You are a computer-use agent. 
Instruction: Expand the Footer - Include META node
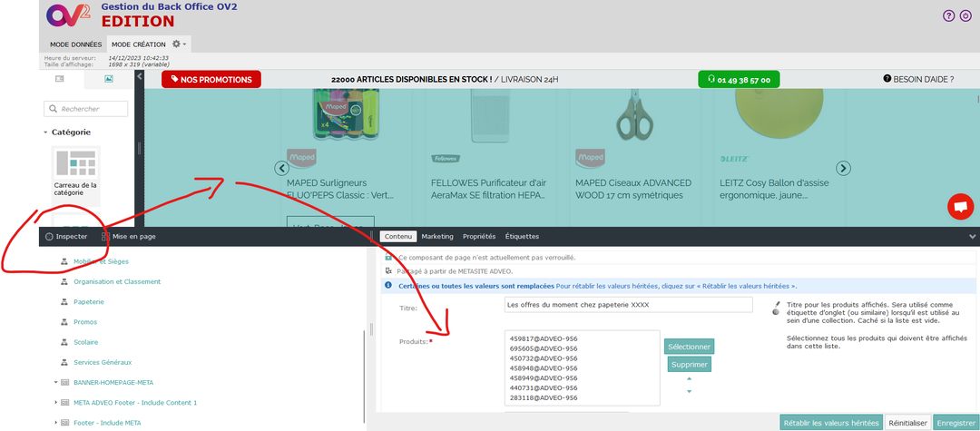pos(55,423)
